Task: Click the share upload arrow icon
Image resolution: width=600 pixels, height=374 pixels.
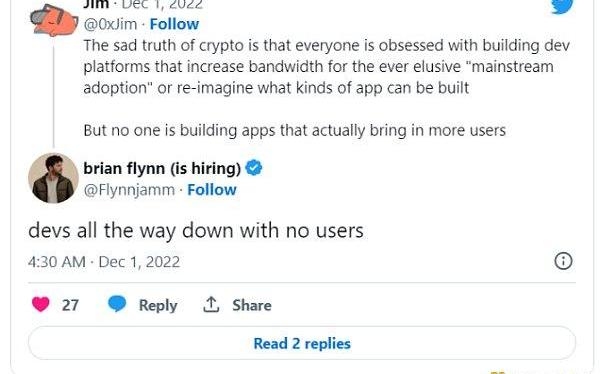Action: (x=211, y=305)
